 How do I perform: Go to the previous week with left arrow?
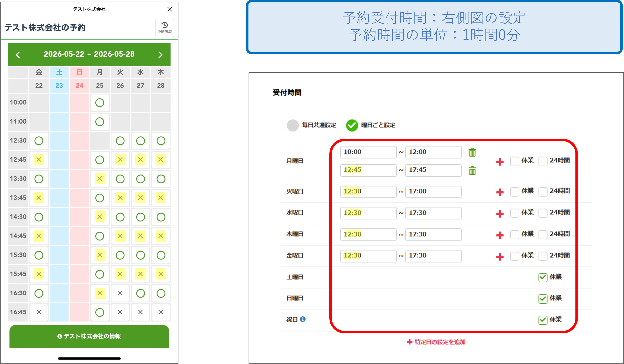(x=18, y=54)
